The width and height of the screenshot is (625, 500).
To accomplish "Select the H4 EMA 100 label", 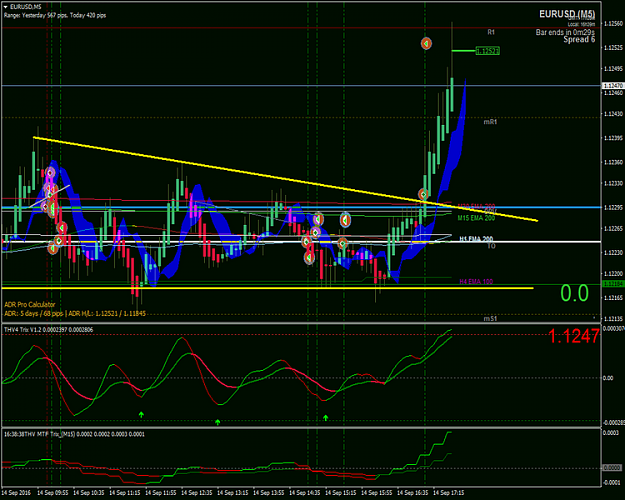I will (x=476, y=281).
